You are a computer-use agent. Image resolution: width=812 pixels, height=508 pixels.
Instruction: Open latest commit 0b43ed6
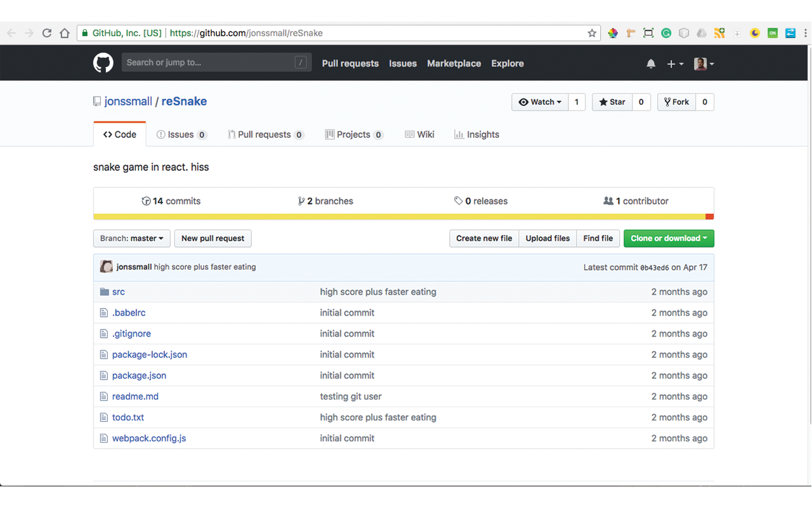pyautogui.click(x=654, y=267)
